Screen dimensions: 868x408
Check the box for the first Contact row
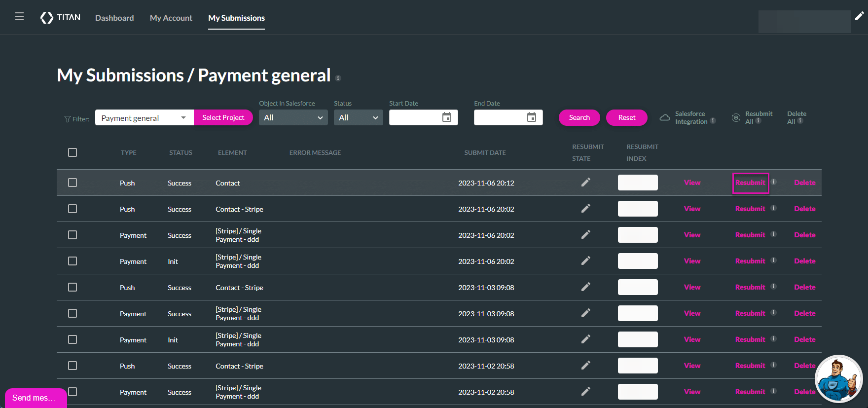(72, 183)
